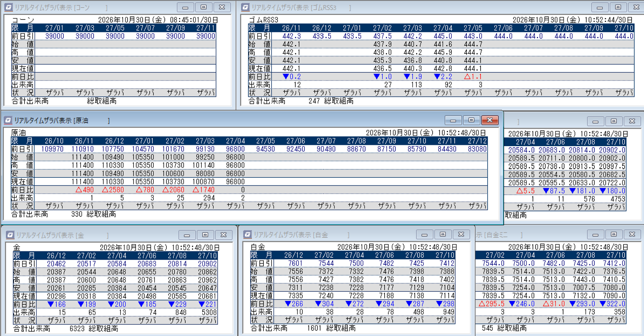Click volume 294 in the 原油 window
The height and width of the screenshot is (336, 644).
click(x=209, y=198)
